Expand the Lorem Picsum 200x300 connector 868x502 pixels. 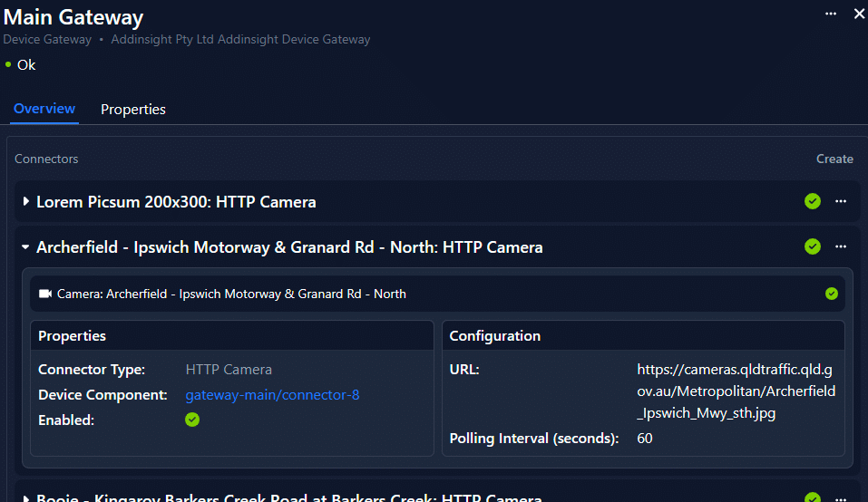click(x=25, y=202)
